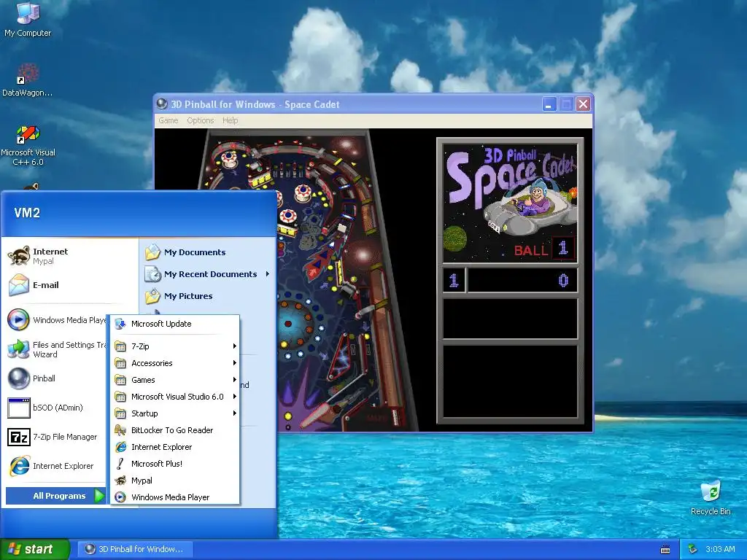Click the Internet Explorer pinned list icon

click(x=19, y=466)
